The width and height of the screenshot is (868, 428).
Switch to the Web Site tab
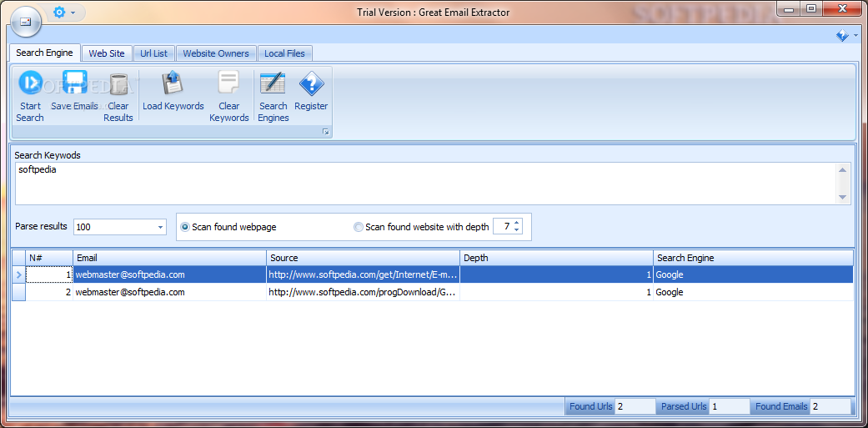(x=107, y=53)
